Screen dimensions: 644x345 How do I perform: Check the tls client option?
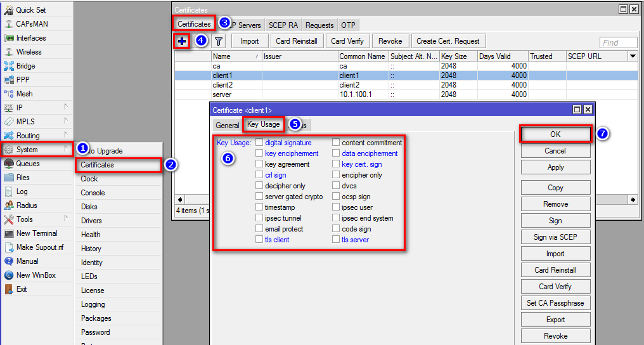pos(259,240)
